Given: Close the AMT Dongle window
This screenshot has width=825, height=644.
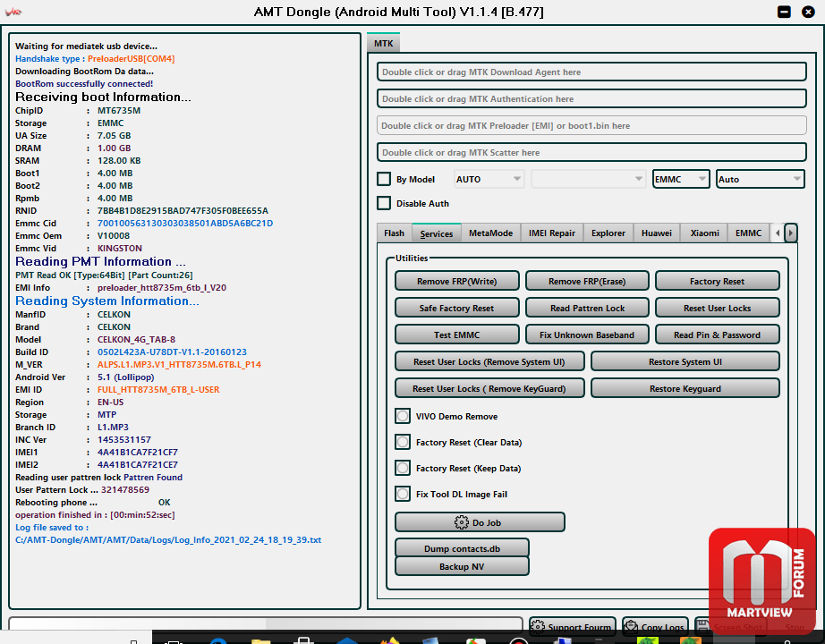Looking at the screenshot, I should tap(808, 12).
